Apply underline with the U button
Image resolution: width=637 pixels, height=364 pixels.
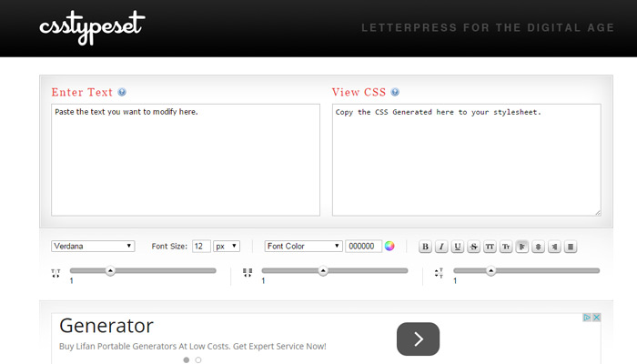pyautogui.click(x=458, y=247)
